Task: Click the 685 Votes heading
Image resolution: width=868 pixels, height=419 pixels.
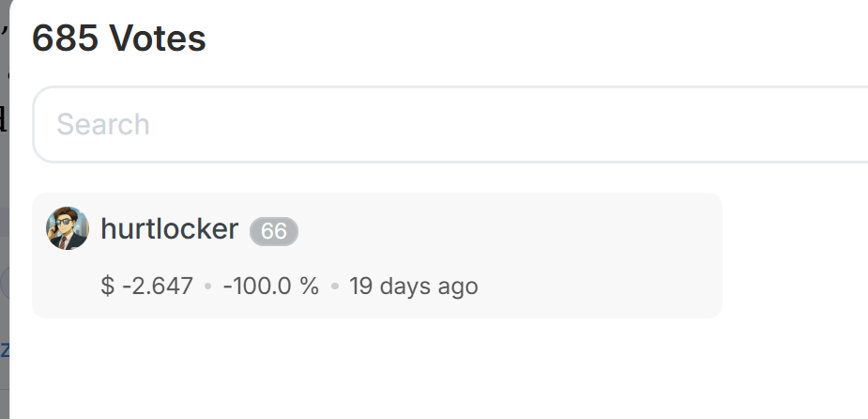Action: click(x=119, y=39)
